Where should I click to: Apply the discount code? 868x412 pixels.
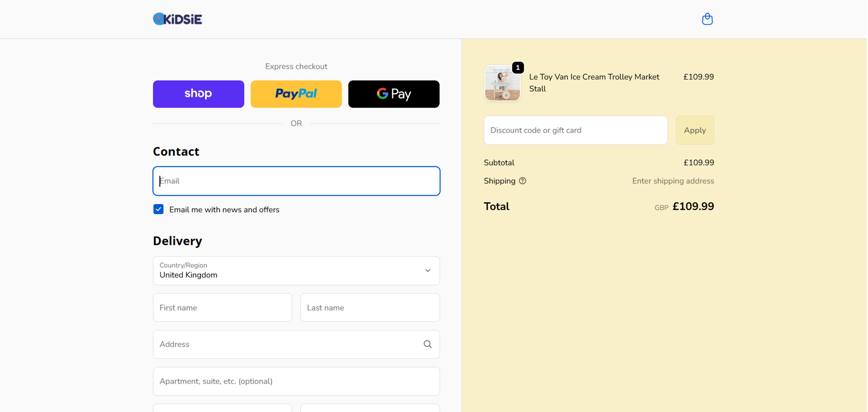(695, 130)
